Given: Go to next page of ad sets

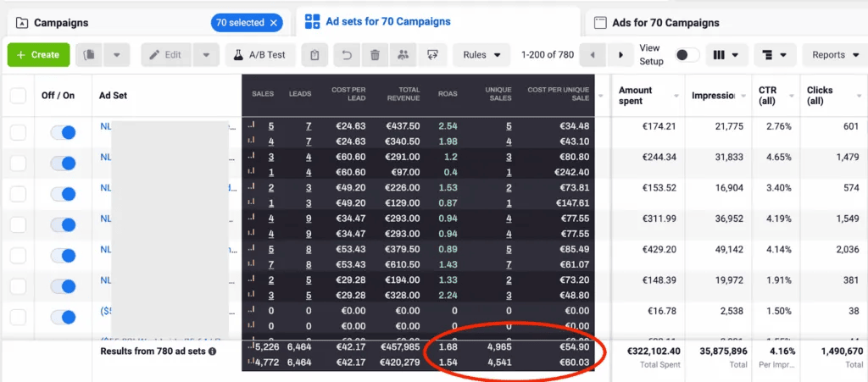Looking at the screenshot, I should (x=620, y=55).
